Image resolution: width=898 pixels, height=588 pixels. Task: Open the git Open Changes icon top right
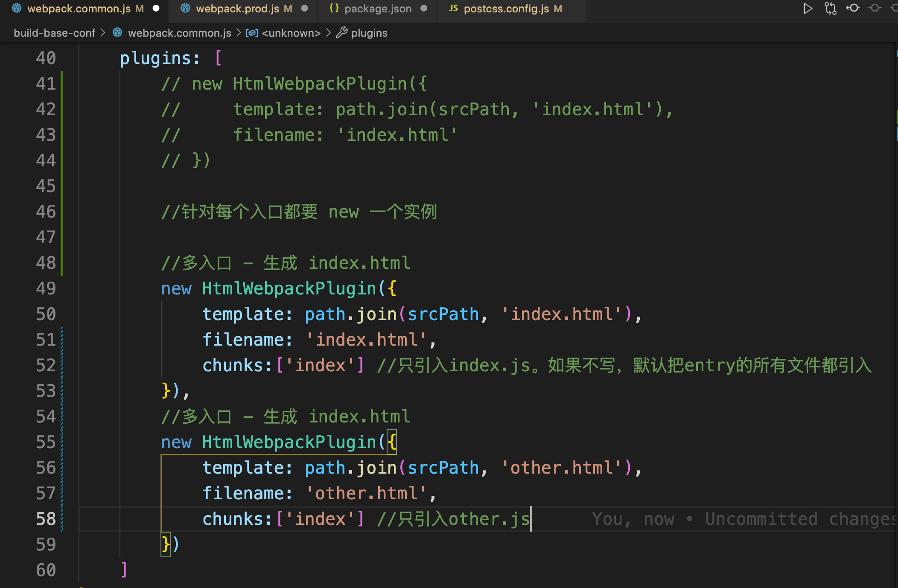830,8
